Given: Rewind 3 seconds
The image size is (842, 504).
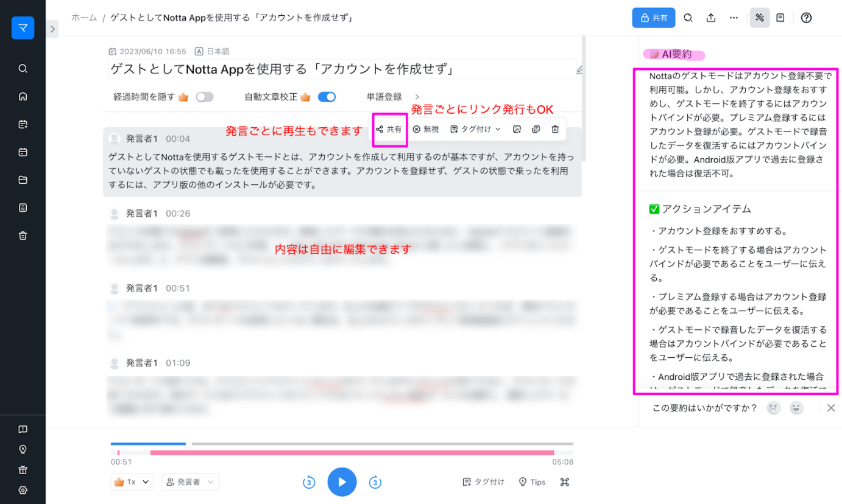Looking at the screenshot, I should tap(309, 482).
